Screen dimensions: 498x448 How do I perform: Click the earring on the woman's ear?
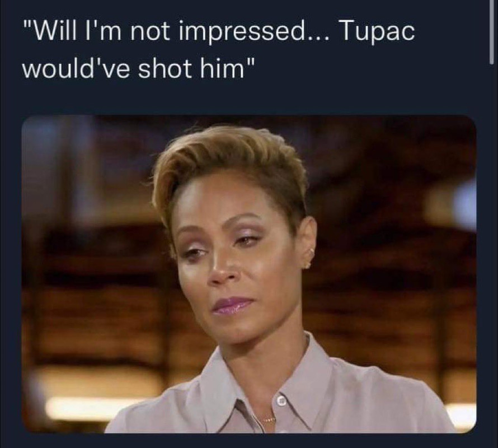(309, 258)
